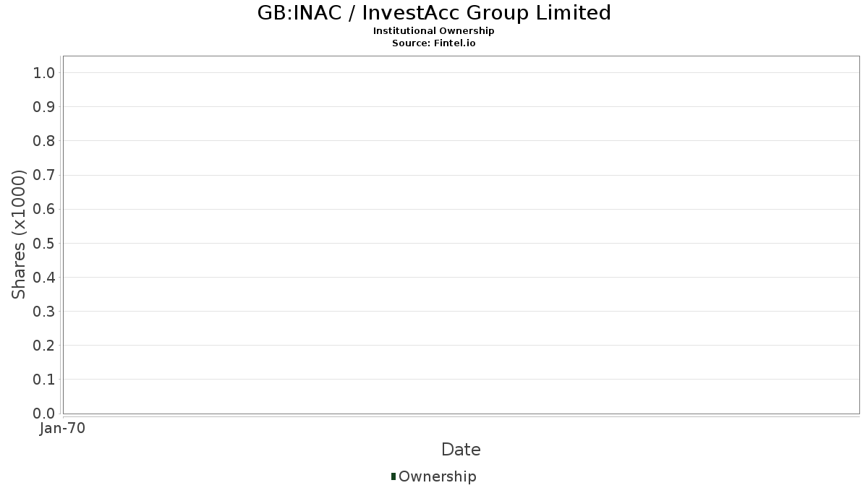The width and height of the screenshot is (868, 488).
Task: Click the 0.0 y-axis tick label
Action: click(x=43, y=414)
